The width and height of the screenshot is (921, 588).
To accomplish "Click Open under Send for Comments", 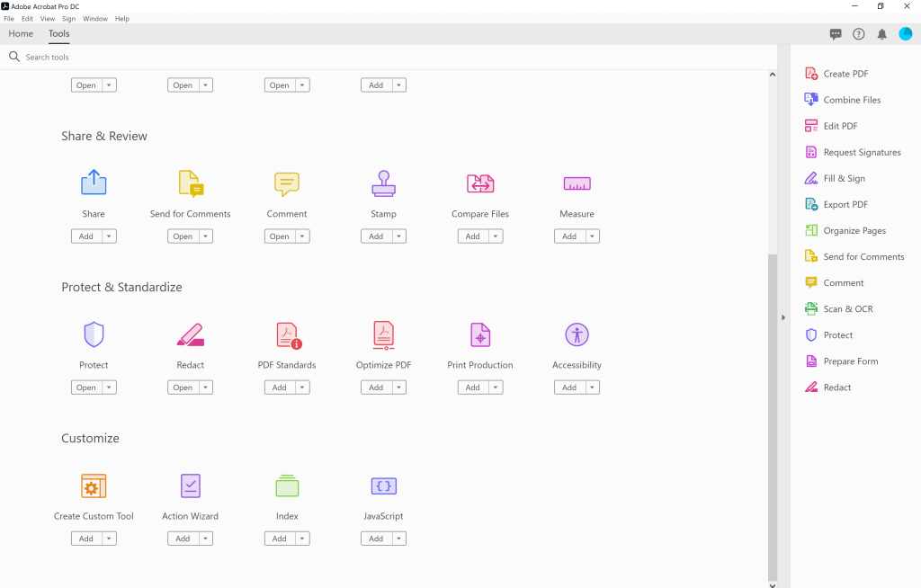I will click(x=183, y=236).
